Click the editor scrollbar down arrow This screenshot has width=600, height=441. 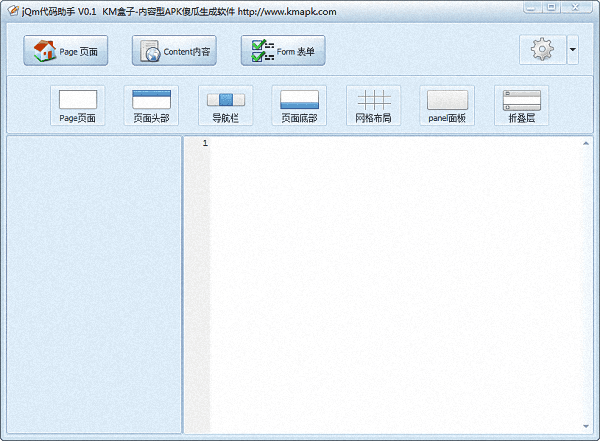point(586,427)
